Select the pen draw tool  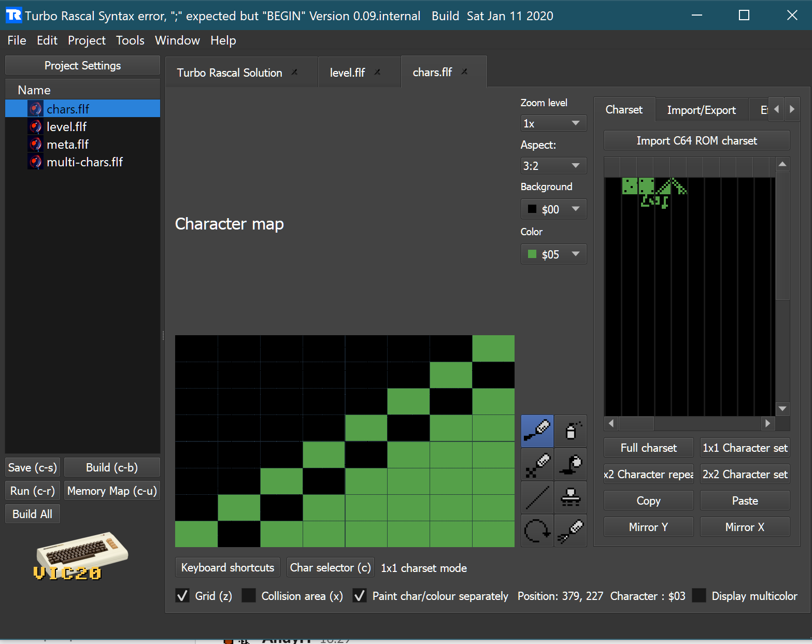pos(537,431)
